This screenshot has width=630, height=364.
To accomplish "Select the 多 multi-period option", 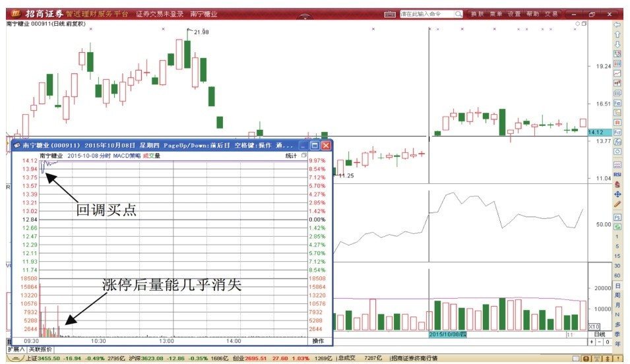I will [617, 324].
